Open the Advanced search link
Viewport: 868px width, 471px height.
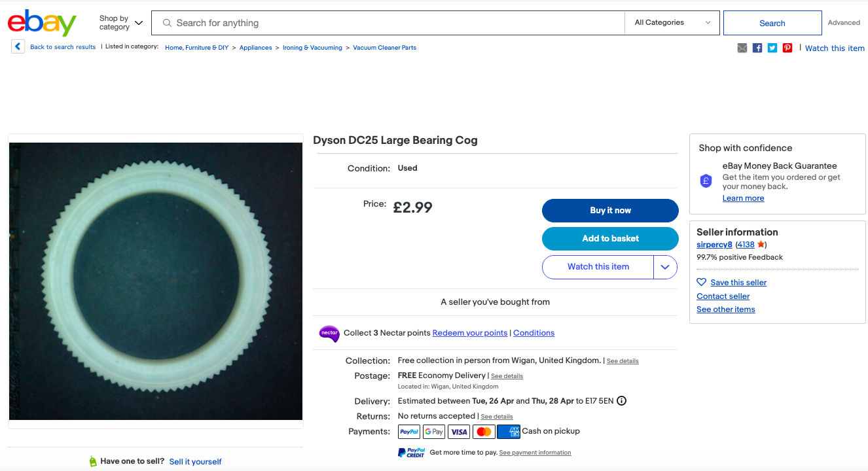click(x=844, y=23)
